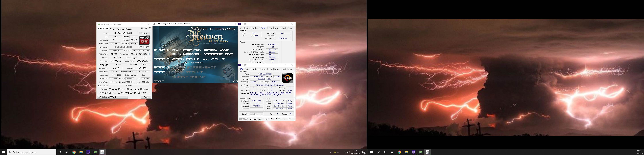Take a GPU-Z screenshot with the camera icon
Image resolution: width=644 pixels, height=155 pixels.
[142, 28]
